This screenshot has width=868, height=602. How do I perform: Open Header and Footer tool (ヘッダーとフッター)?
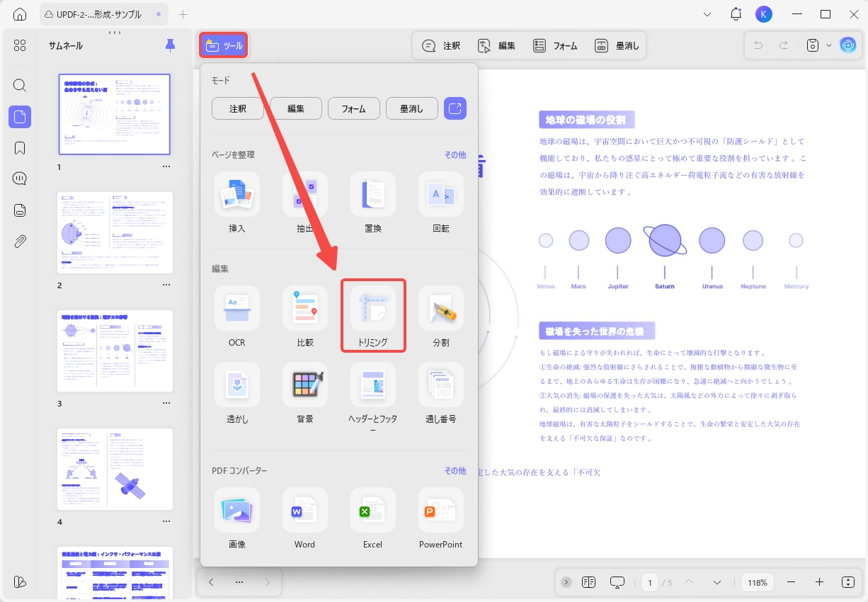click(x=372, y=398)
